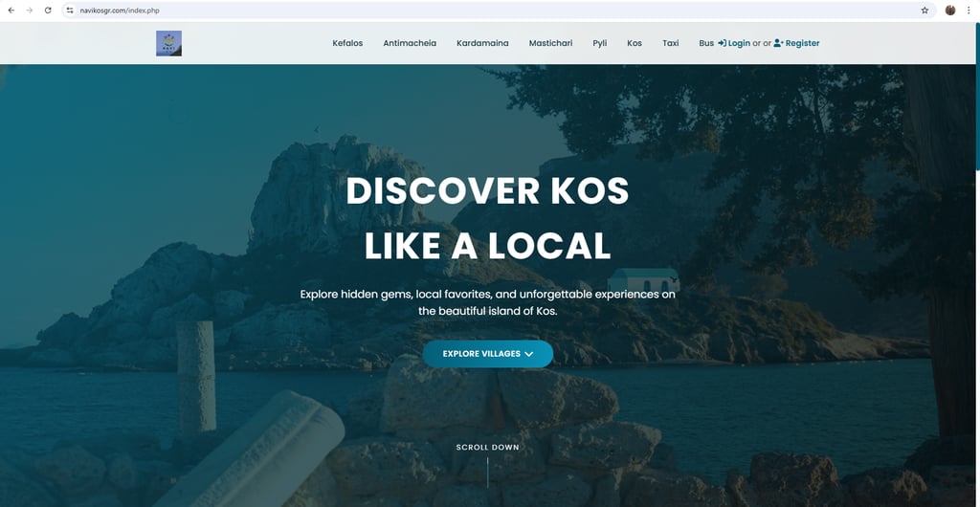
Task: Open Chrome three-dot menu
Action: coord(969,10)
